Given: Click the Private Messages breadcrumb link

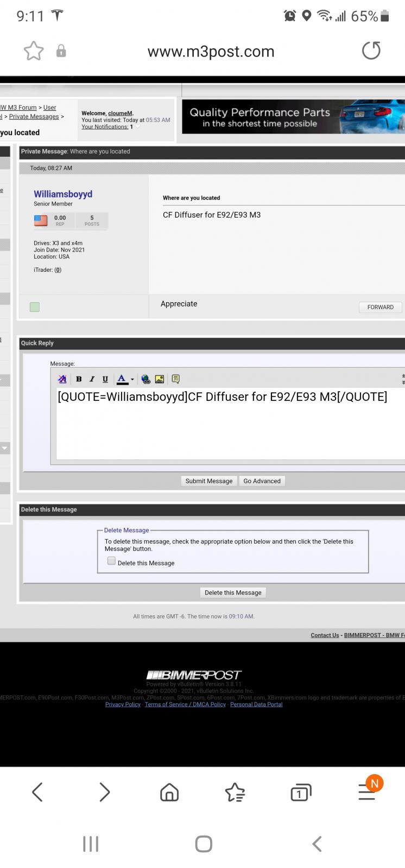Looking at the screenshot, I should point(34,116).
